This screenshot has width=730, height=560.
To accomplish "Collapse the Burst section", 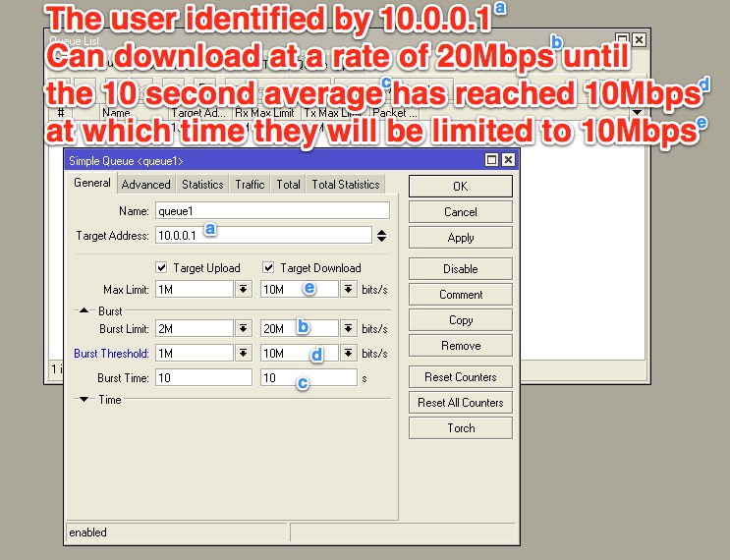I will pos(84,310).
